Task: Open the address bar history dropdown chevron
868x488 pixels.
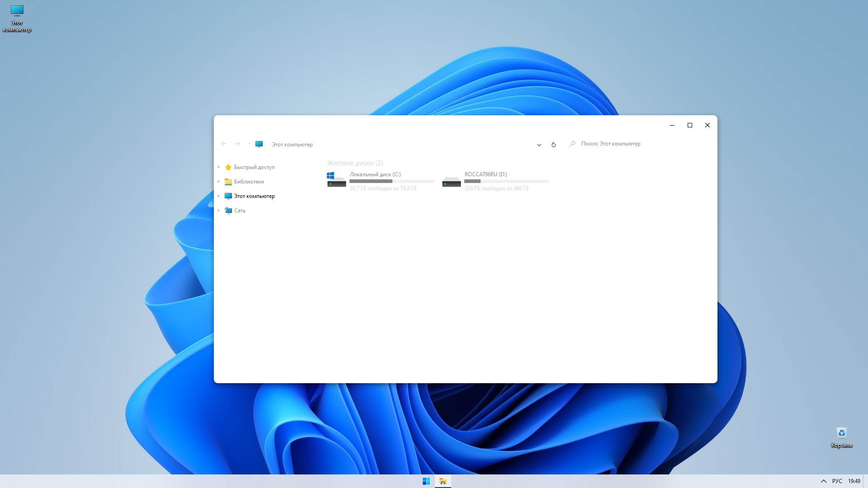Action: (x=539, y=145)
